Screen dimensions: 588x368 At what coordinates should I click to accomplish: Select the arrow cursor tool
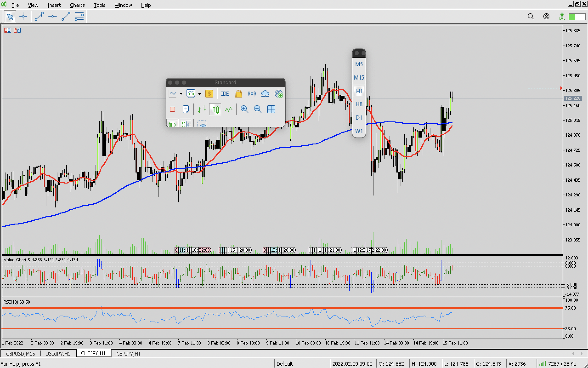[x=10, y=17]
